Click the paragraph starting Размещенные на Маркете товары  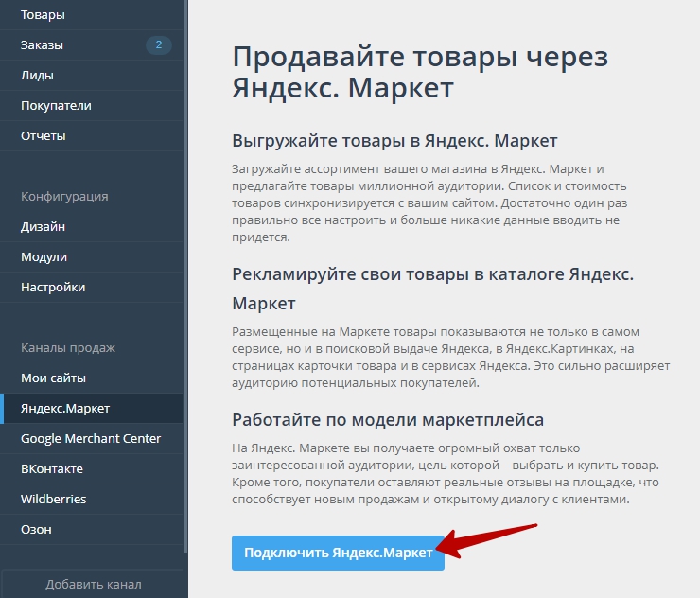451,358
